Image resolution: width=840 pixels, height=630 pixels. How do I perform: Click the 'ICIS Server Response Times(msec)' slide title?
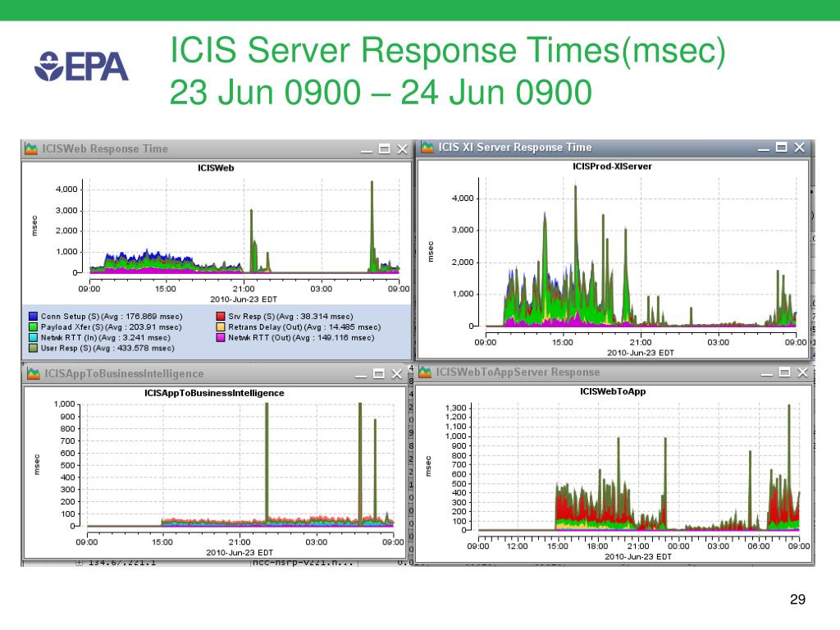point(448,50)
